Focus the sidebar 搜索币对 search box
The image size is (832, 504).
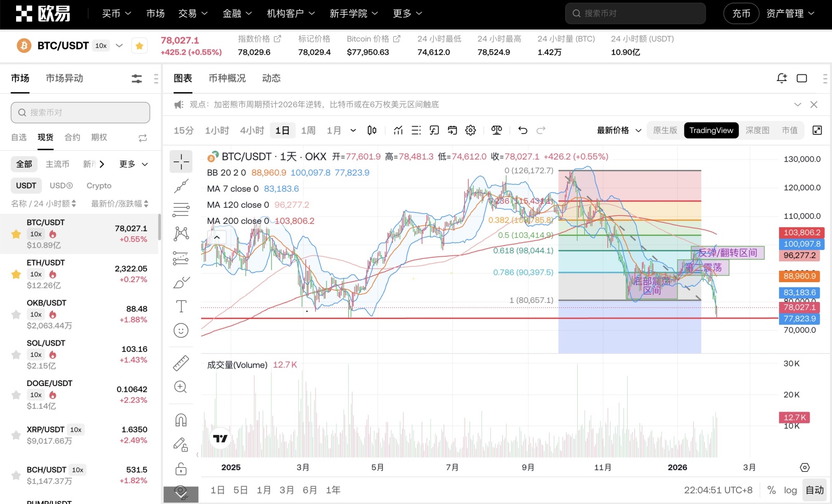coord(81,112)
